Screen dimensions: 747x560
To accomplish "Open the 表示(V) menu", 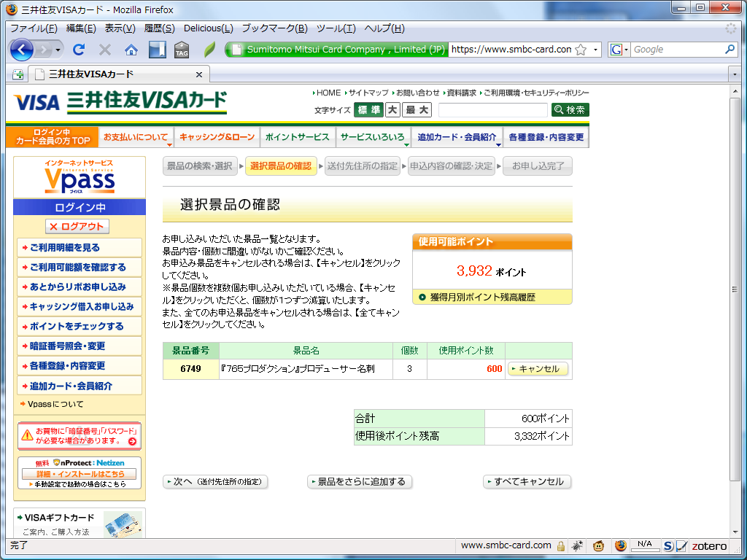I will [x=120, y=28].
